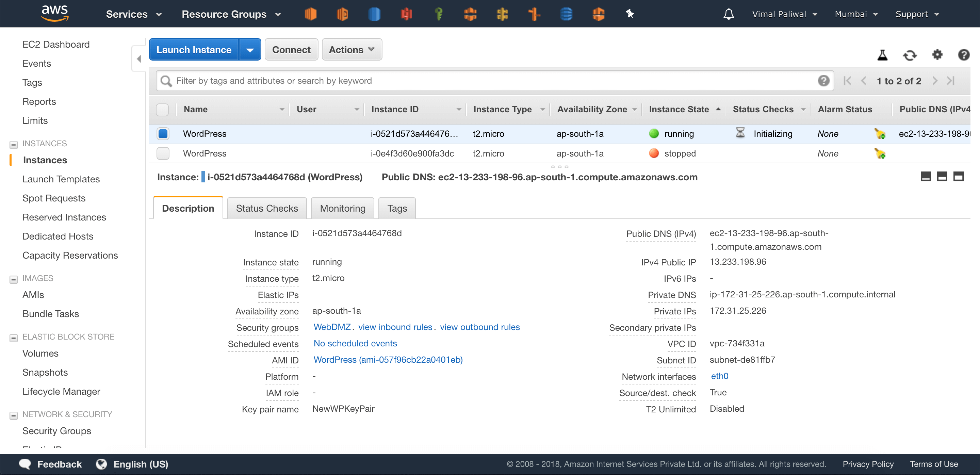Maximize the details pane layout
Screen dimensions: 980x475
coord(958,177)
